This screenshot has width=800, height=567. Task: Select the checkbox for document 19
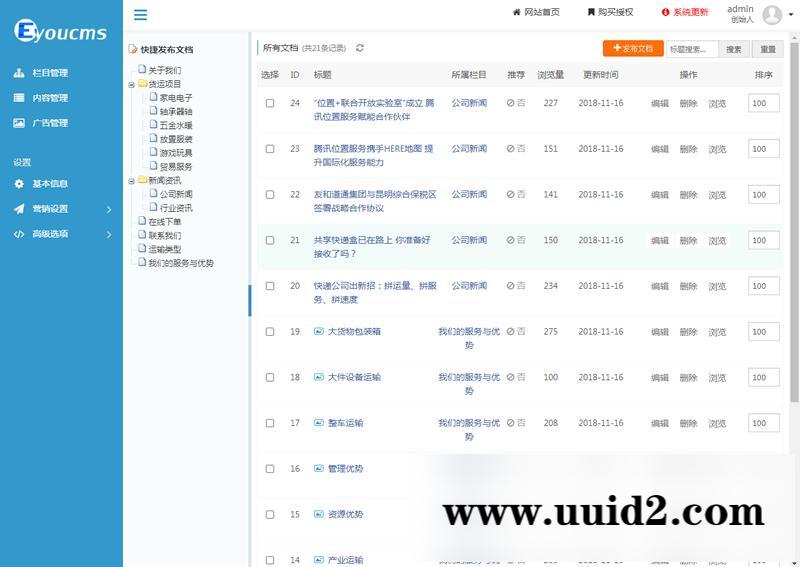click(270, 332)
